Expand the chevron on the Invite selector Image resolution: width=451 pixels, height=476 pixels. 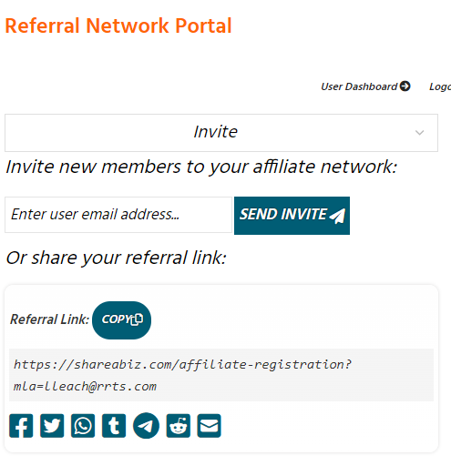[420, 133]
